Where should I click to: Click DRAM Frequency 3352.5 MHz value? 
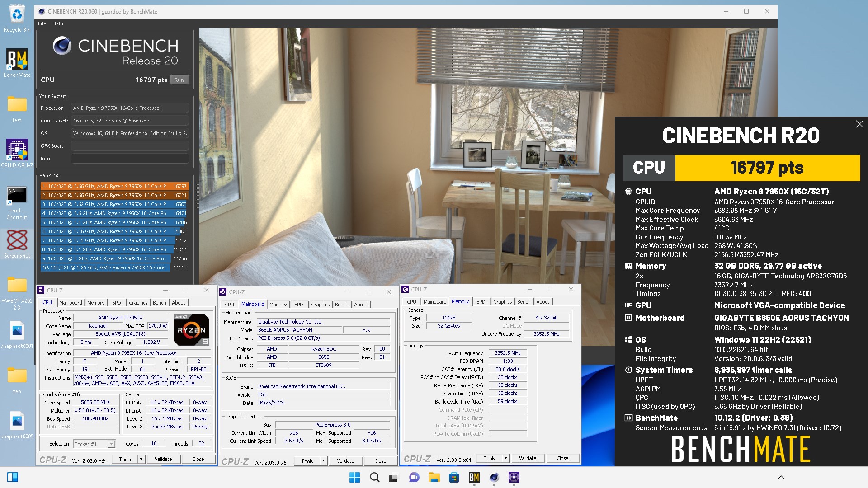pos(508,353)
